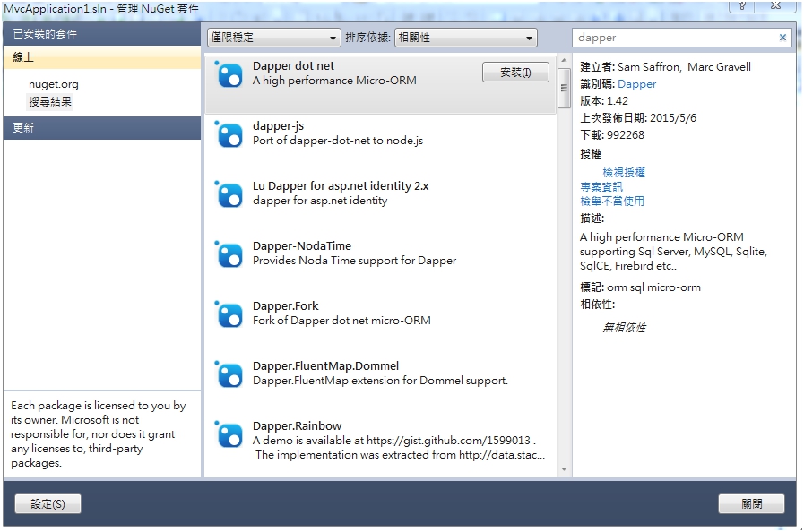Click the author names Sam Saffron, Marc Gravell
The width and height of the screenshot is (804, 532).
click(x=684, y=66)
